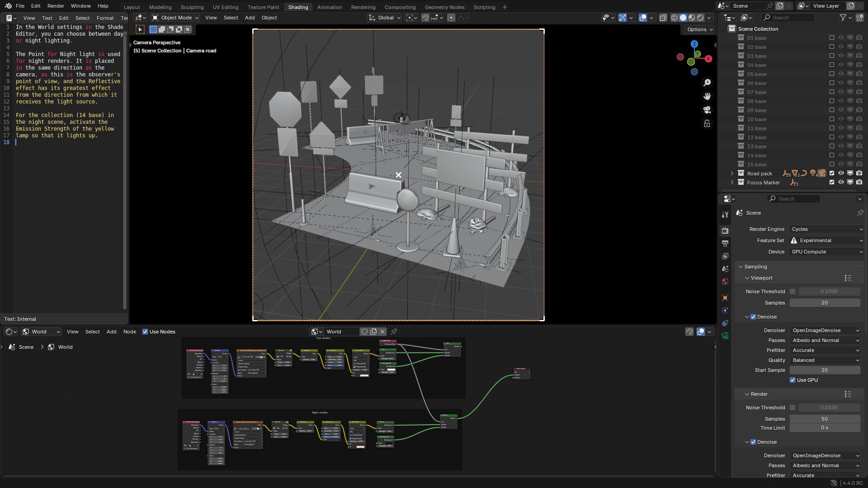Click the viewport zoom magnifier gizmo

click(x=707, y=83)
